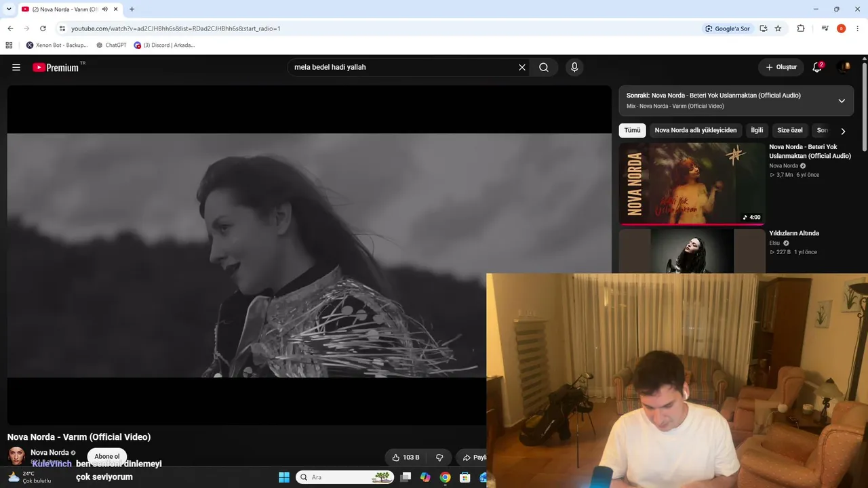Open Chrome three-dot menu
The width and height of the screenshot is (868, 488).
(858, 28)
